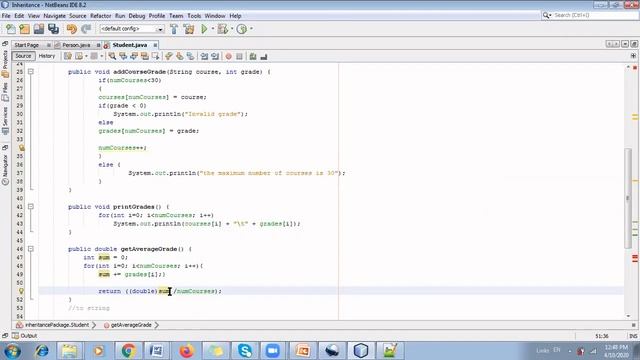Click the Uncomment icon in editor toolbar
Image resolution: width=640 pixels, height=360 pixels.
(x=264, y=56)
